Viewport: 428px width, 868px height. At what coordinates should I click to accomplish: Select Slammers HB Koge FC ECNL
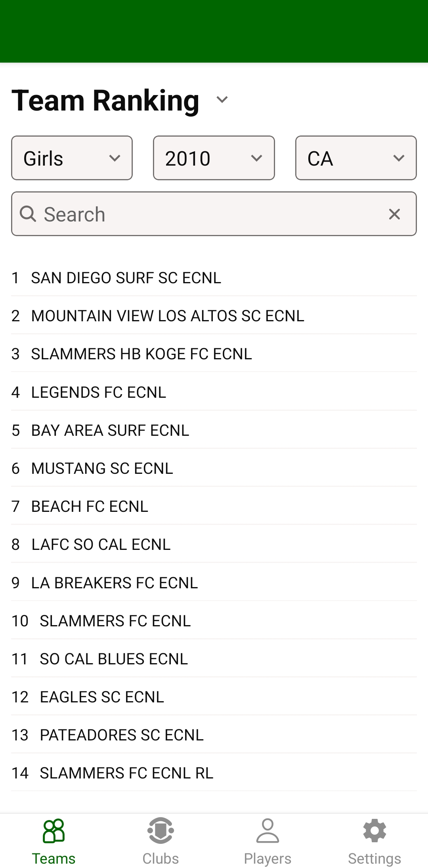coord(141,354)
